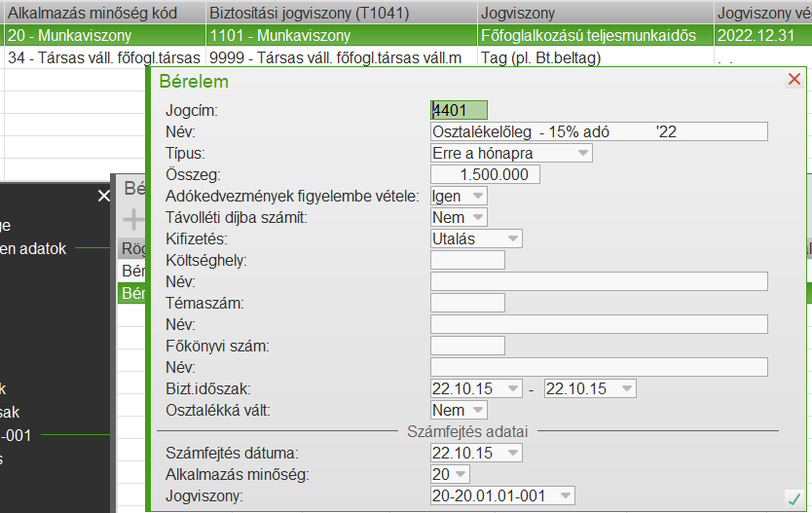Click the Név field below Főkönyvi szám
The image size is (812, 513).
click(599, 368)
